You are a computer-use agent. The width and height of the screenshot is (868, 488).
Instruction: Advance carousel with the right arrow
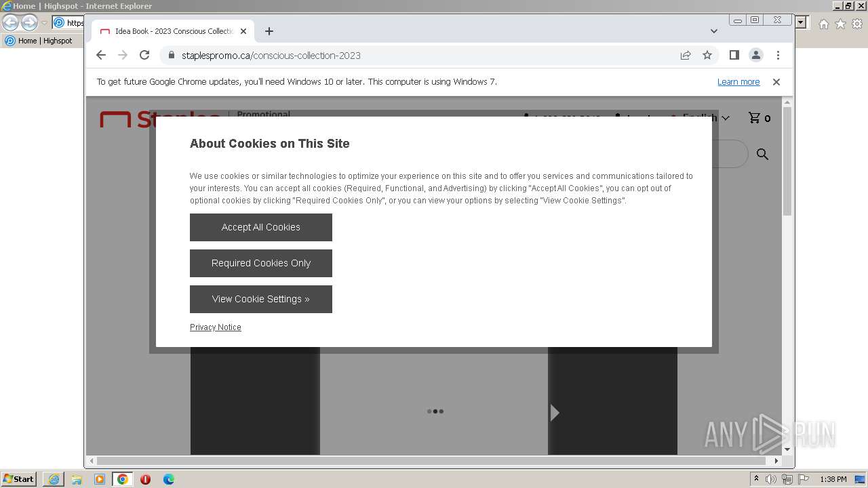(x=555, y=412)
